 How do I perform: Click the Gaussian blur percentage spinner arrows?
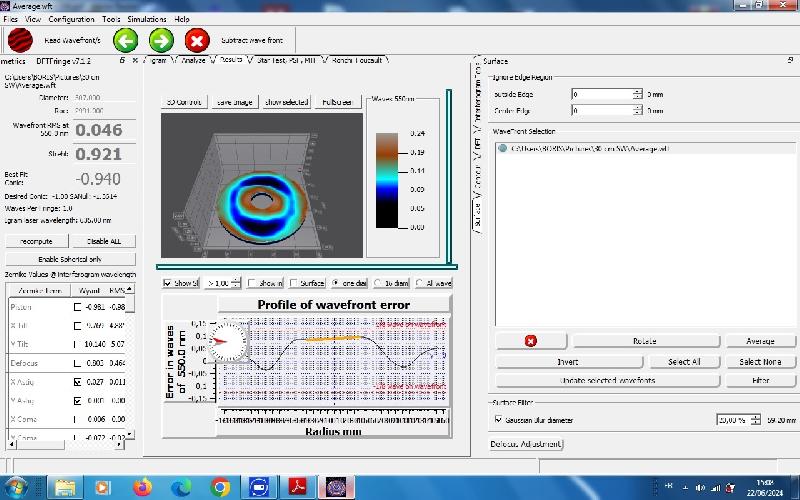pyautogui.click(x=756, y=420)
